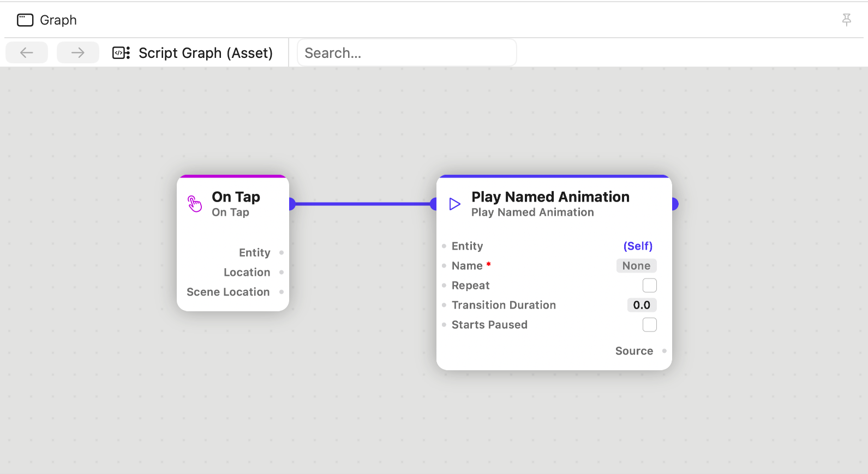The width and height of the screenshot is (868, 474).
Task: Click the (Self) entity value
Action: [x=638, y=246]
